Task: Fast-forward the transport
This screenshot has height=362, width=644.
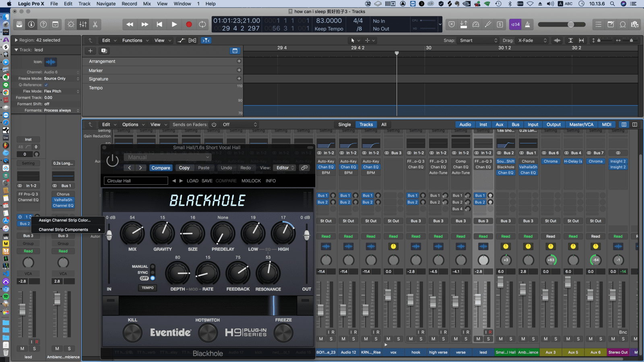Action: point(144,25)
